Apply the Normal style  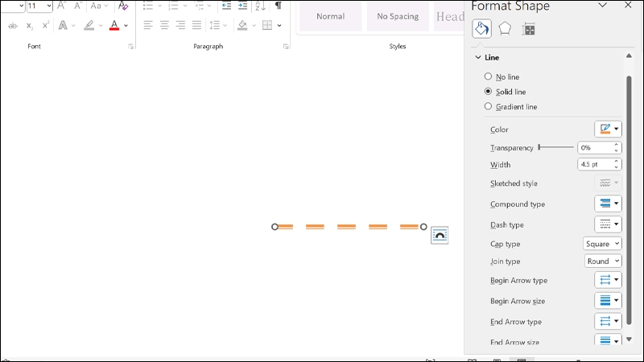[331, 16]
